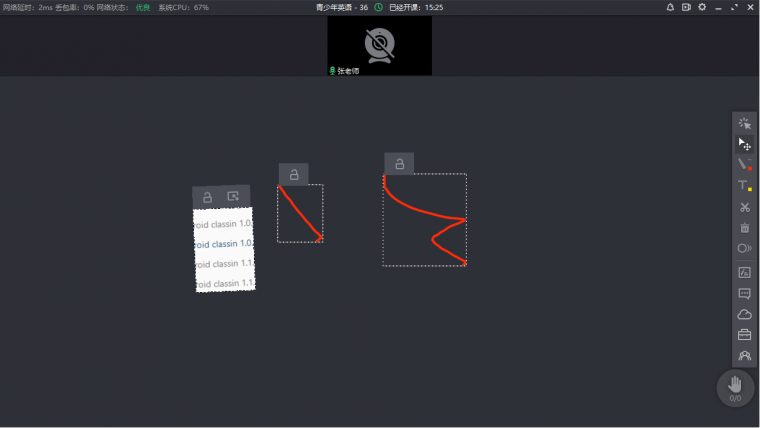Click the expand icon beside the image lock
This screenshot has height=428, width=760.
click(x=233, y=196)
